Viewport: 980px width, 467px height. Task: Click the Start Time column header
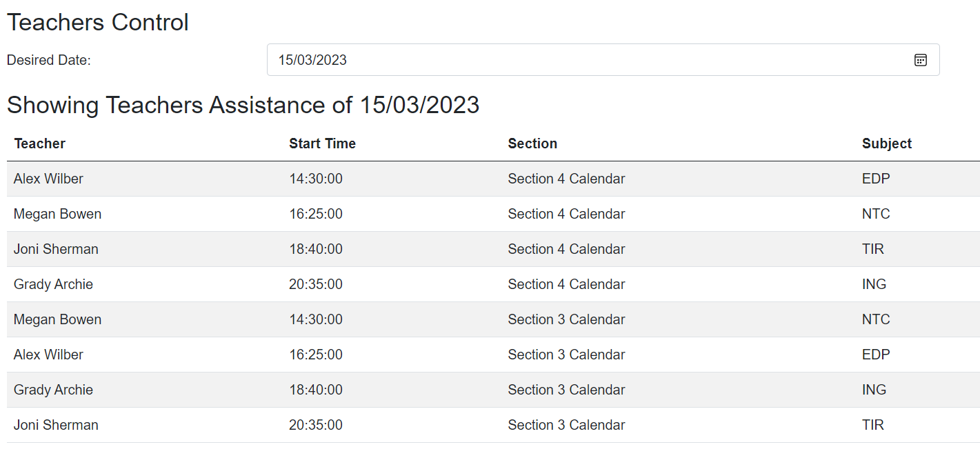point(322,143)
